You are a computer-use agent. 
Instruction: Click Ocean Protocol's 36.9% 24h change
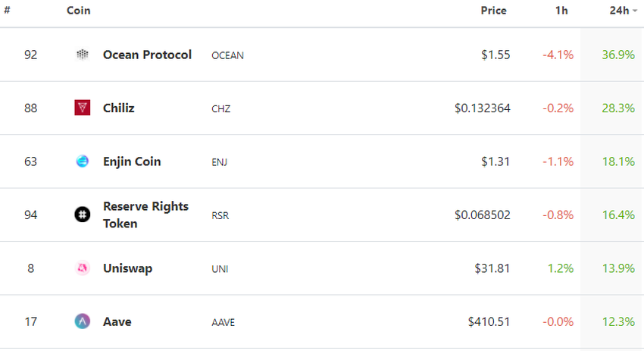[616, 55]
